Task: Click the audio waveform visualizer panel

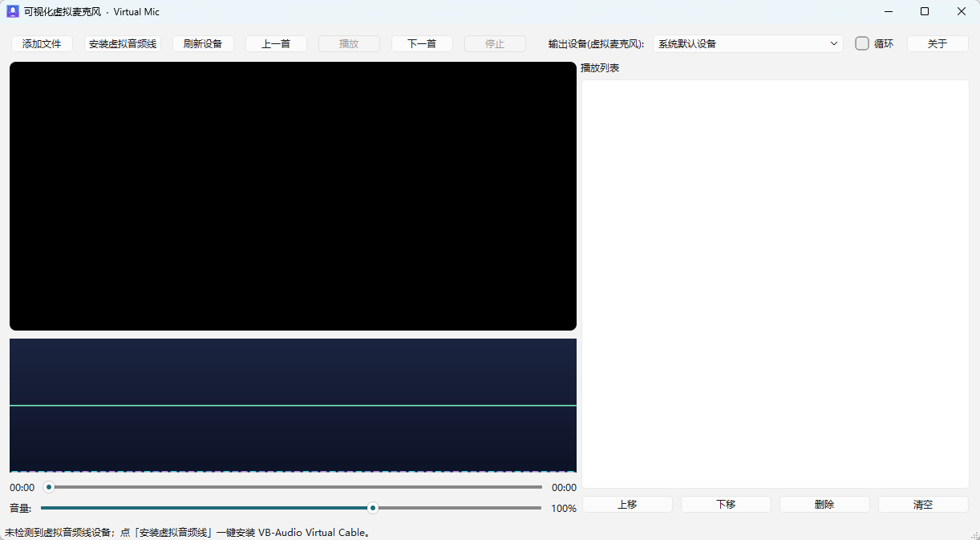Action: (x=293, y=405)
